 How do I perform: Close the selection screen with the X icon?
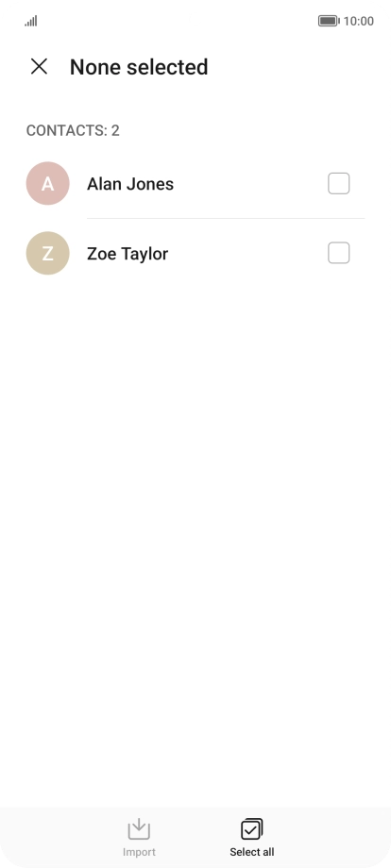[39, 66]
